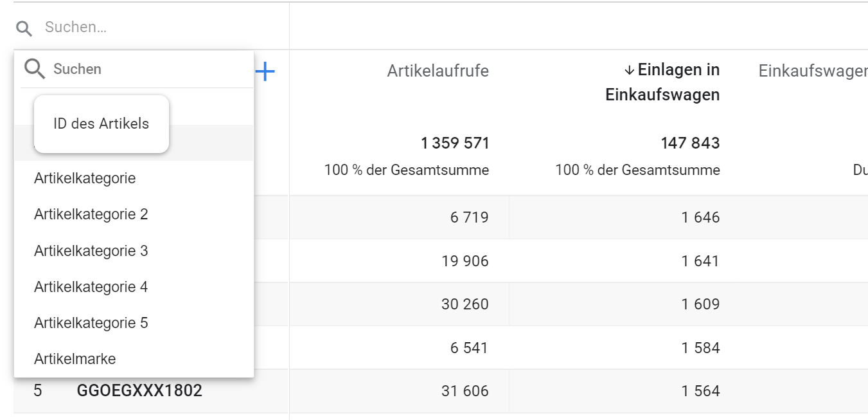868x420 pixels.
Task: Click the downward sort arrow beside Einlagen in Einkaufswagen
Action: pos(628,69)
